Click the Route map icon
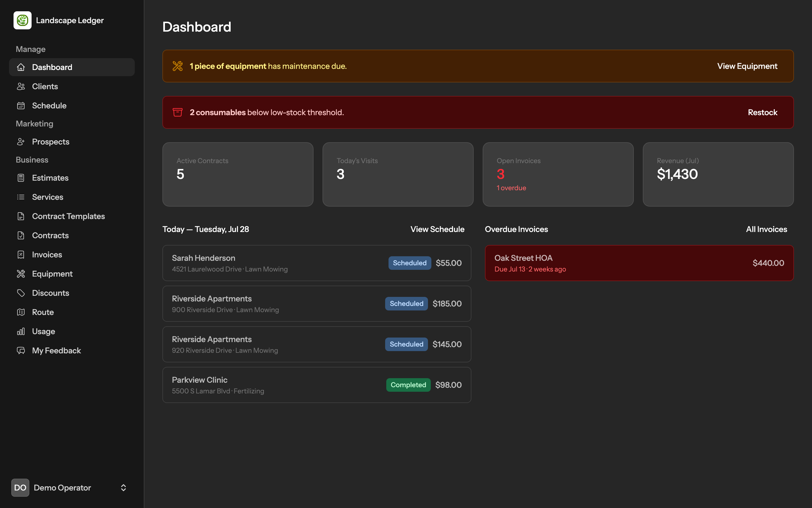Screen dimensions: 812x508 point(21,312)
